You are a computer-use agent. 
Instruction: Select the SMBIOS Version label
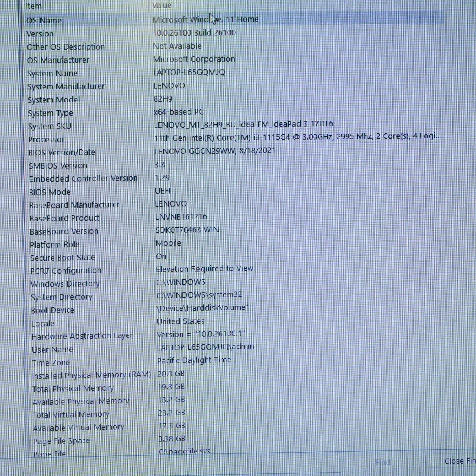click(58, 166)
